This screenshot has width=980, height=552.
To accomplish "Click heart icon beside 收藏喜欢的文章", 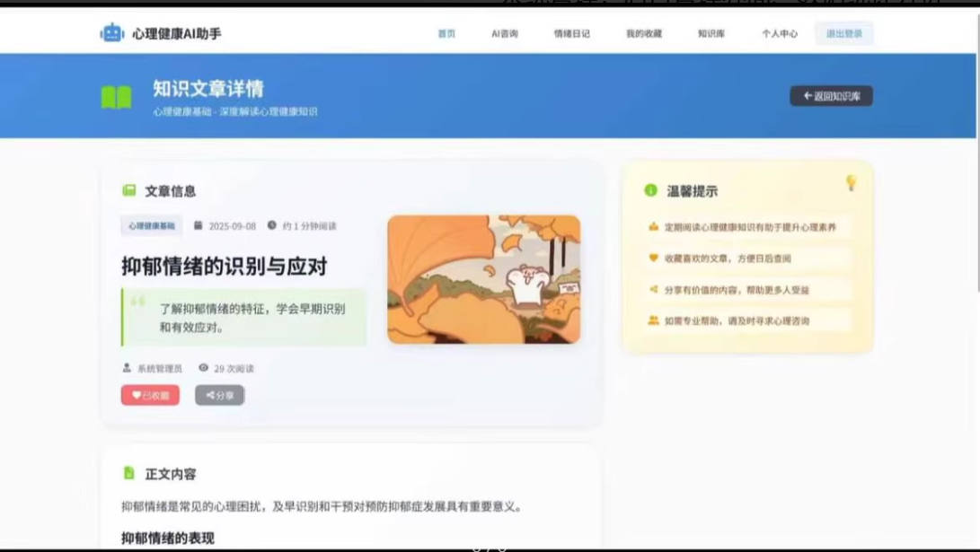I will pyautogui.click(x=653, y=258).
